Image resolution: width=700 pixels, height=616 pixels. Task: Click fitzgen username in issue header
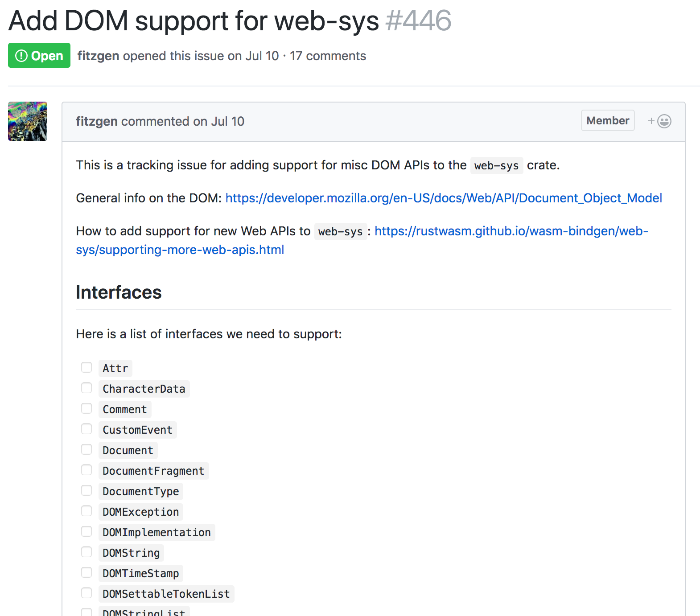[x=98, y=56]
